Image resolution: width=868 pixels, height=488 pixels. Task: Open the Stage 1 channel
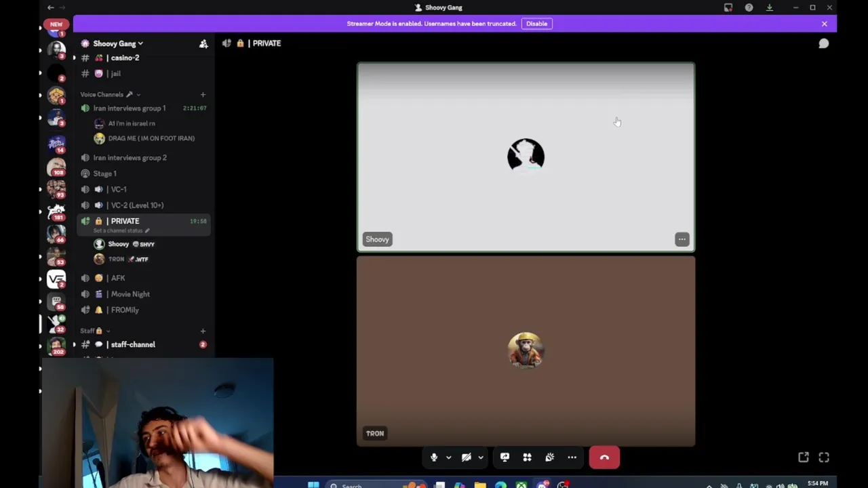click(x=143, y=174)
